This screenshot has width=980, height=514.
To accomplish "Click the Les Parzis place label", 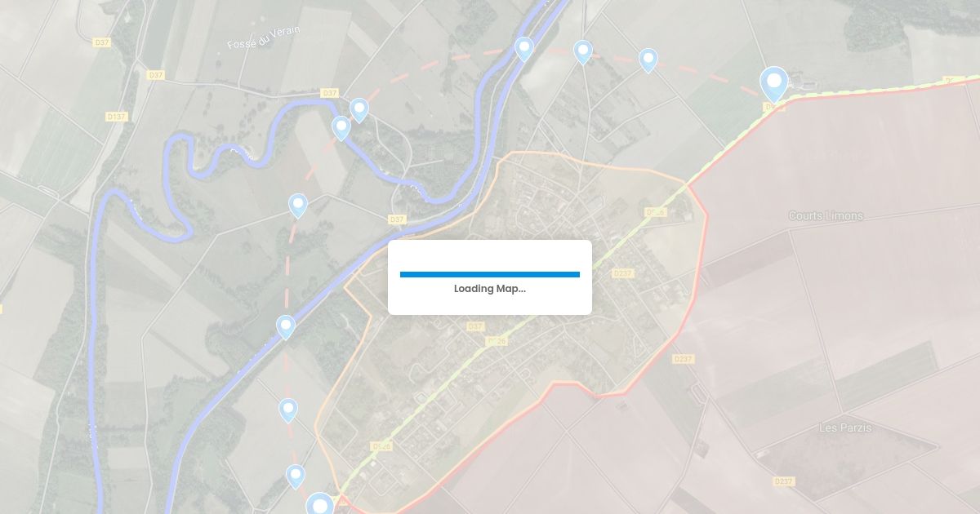I will pyautogui.click(x=845, y=428).
